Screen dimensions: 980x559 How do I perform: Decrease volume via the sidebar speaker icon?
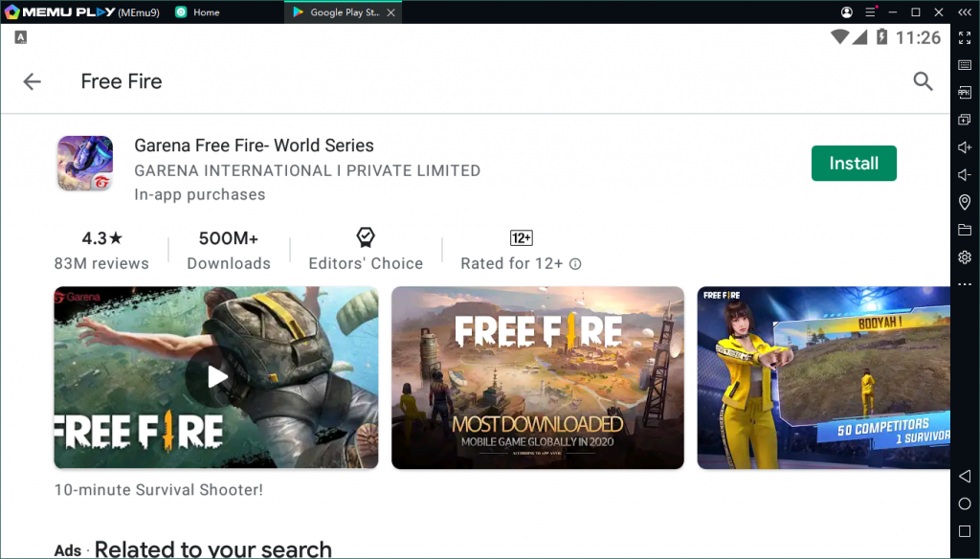coord(965,175)
